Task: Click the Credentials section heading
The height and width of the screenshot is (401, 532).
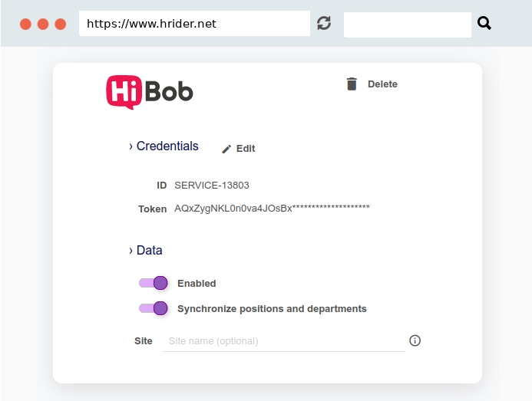Action: point(167,146)
